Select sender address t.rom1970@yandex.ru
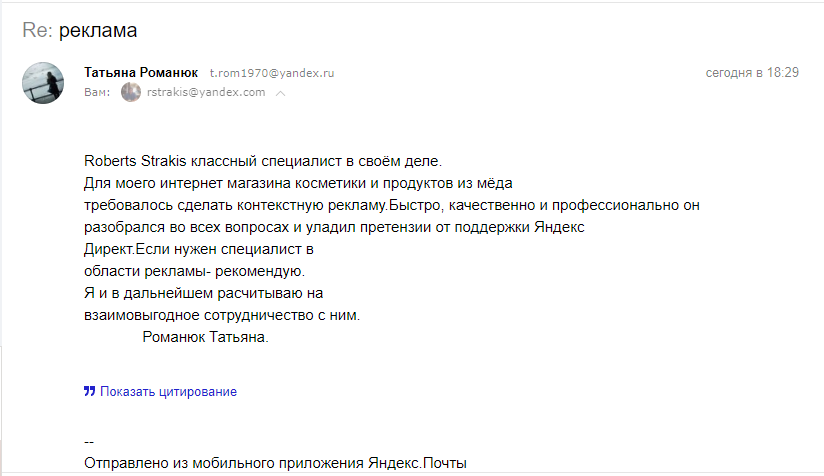 coord(272,73)
